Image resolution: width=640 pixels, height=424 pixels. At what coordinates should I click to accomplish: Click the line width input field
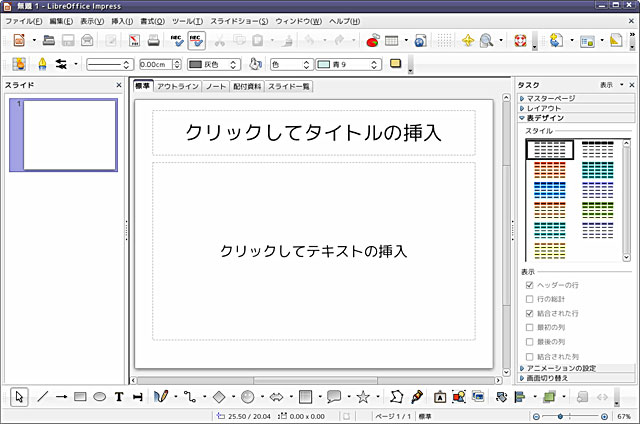click(x=155, y=64)
